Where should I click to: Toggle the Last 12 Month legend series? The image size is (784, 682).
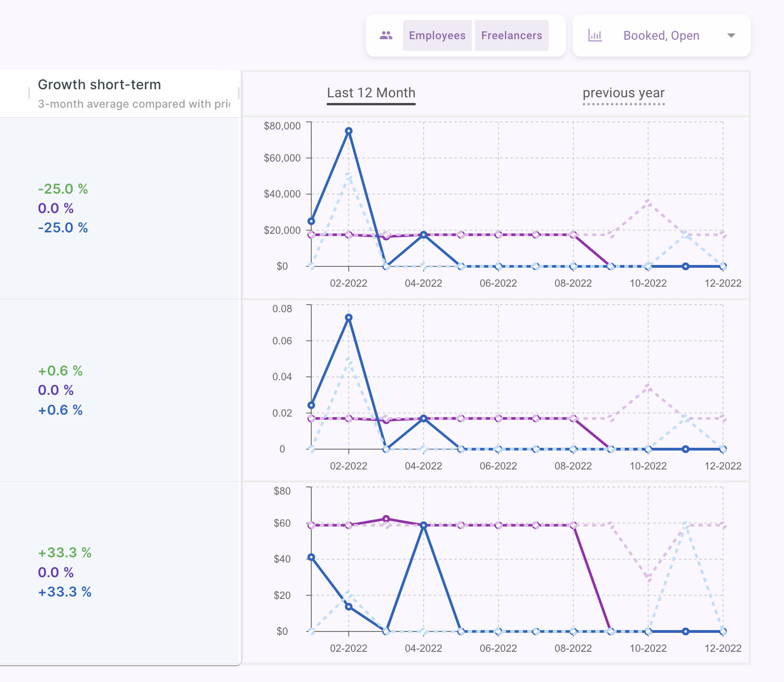pyautogui.click(x=371, y=93)
